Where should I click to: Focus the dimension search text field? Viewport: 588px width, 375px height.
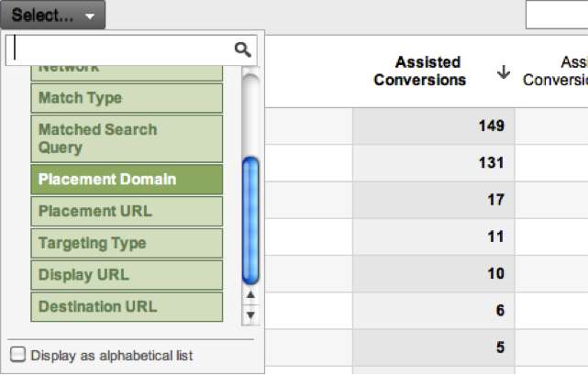click(120, 50)
